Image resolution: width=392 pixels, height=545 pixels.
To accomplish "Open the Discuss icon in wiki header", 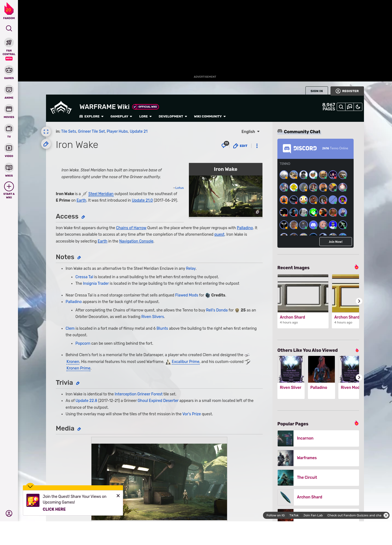I will pos(350,107).
